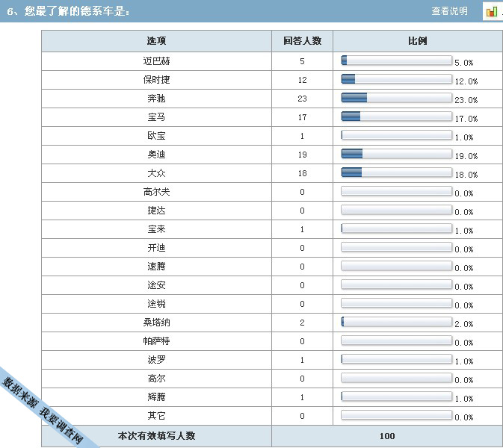
Task: Click the respondent count 5 for 迈巴赫
Action: pos(302,61)
